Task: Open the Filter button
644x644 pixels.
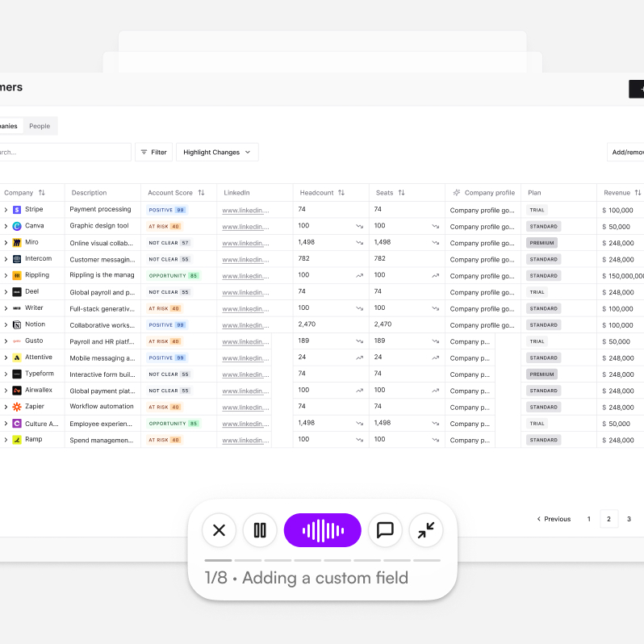Action: (153, 152)
